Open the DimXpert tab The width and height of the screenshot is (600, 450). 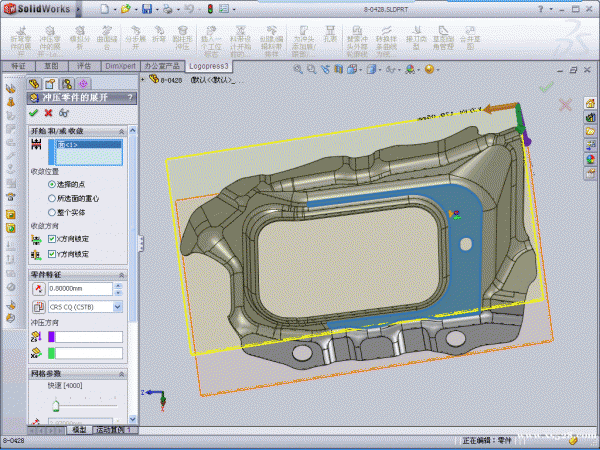pos(121,65)
